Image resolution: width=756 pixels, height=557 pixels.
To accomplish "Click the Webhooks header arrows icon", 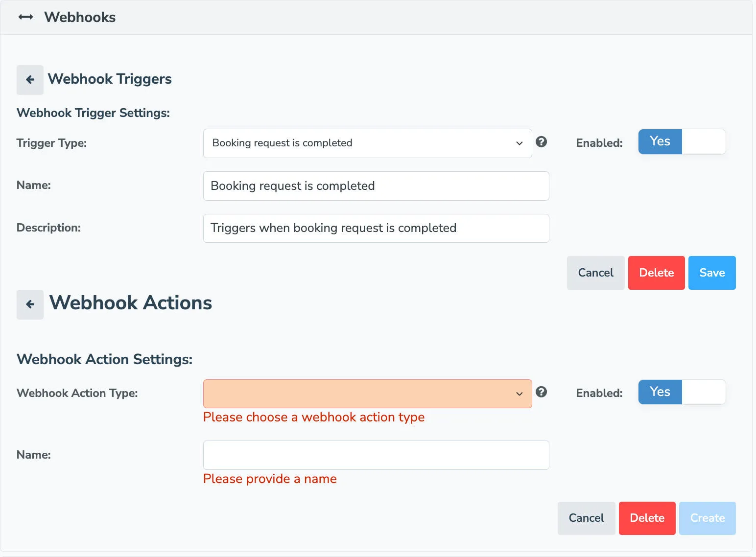I will 25,17.
